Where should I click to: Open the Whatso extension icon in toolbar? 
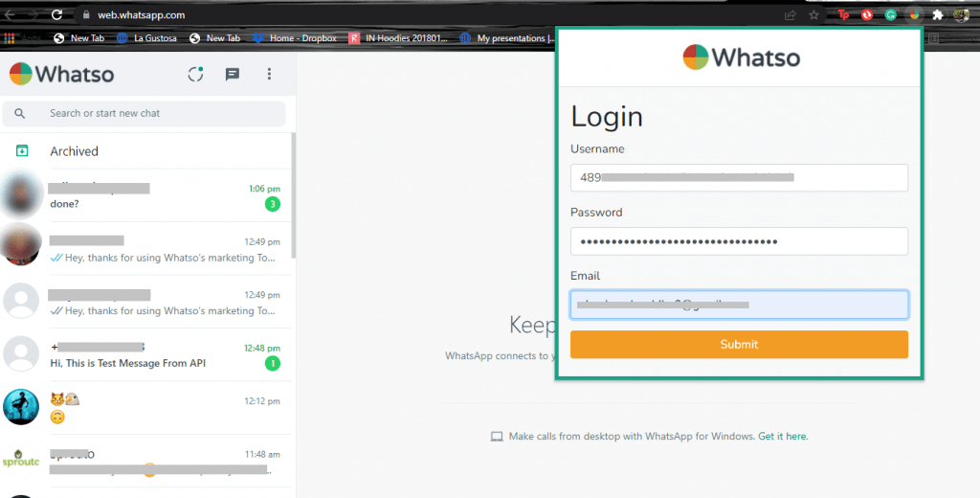point(914,15)
